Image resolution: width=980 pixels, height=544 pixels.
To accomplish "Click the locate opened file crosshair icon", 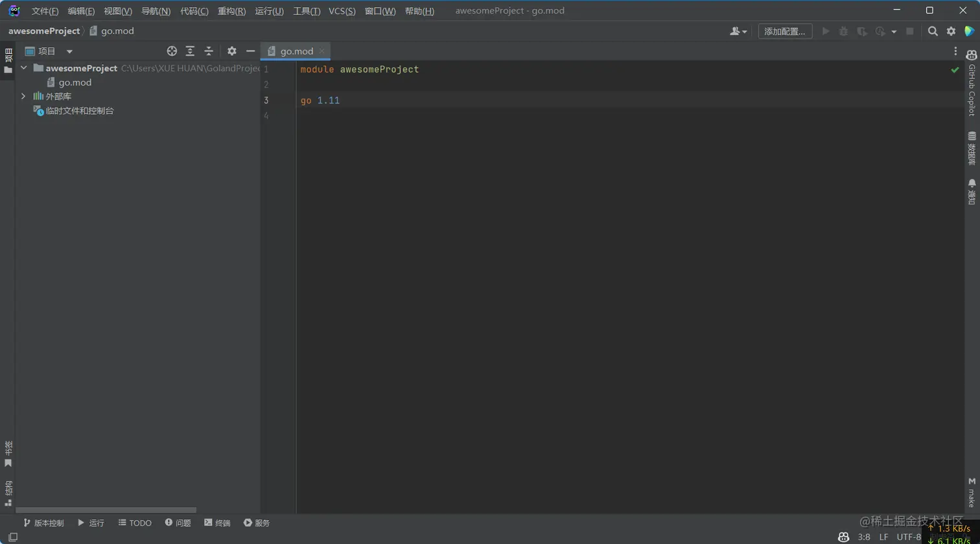I will [x=172, y=51].
